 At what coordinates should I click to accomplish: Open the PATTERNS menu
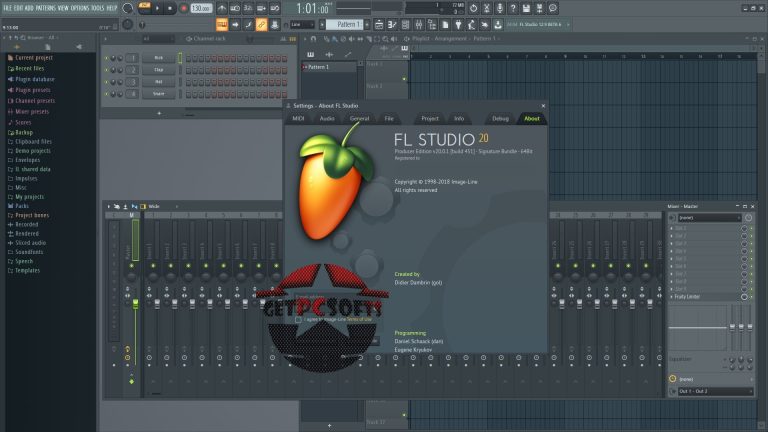(x=46, y=8)
